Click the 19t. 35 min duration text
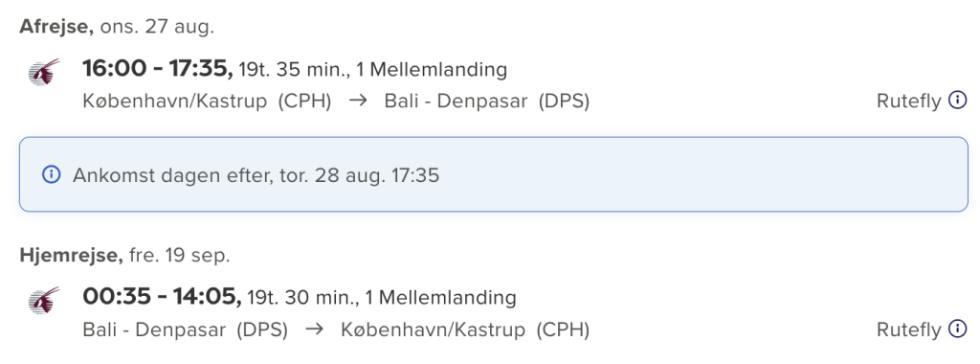This screenshot has width=980, height=364. pos(294,70)
